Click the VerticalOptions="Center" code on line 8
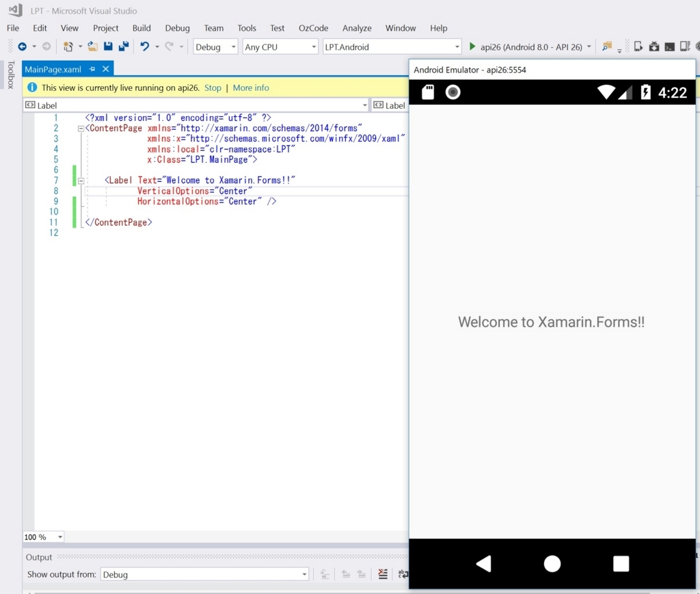 pos(195,191)
